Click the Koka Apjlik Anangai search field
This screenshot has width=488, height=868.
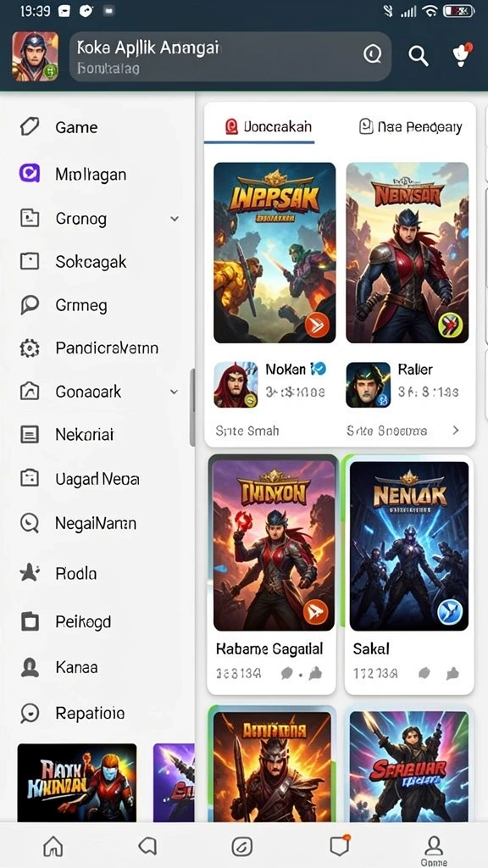coord(230,57)
